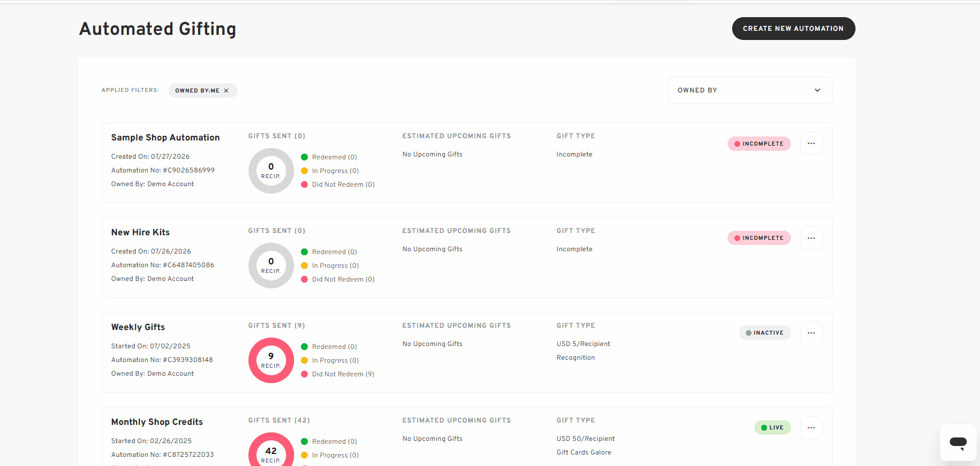
Task: Click Owned By: Demo Account under New Hire Kits
Action: (152, 279)
